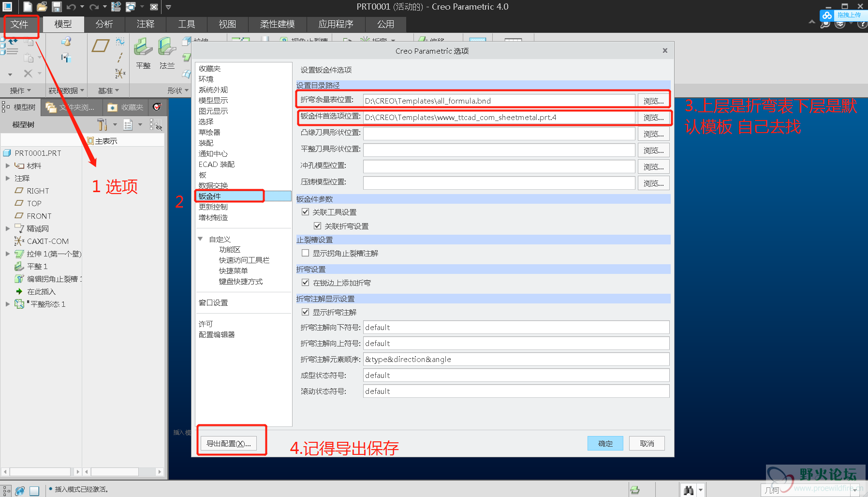Toggle the 显示折弯注解 checkbox
Screen dimensions: 868x497
click(x=305, y=312)
